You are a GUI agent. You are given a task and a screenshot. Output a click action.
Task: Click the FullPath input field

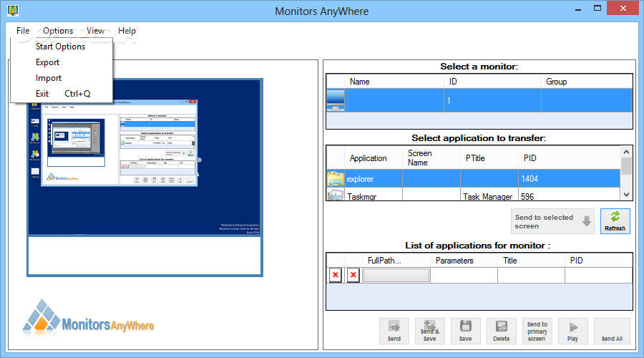[x=396, y=275]
